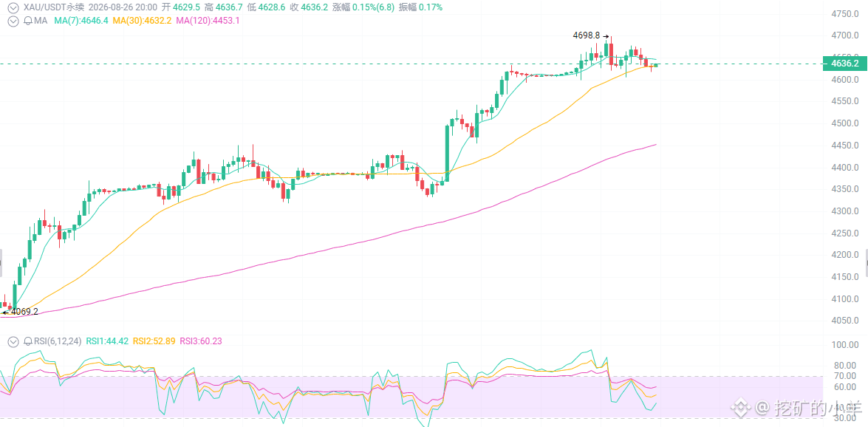Click the 4150.0 price axis label
Viewport: 868px width, 427px height.
coord(844,277)
